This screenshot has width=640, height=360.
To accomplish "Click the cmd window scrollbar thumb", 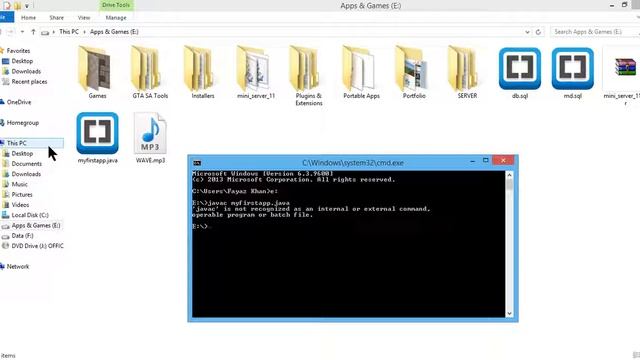I will click(509, 185).
